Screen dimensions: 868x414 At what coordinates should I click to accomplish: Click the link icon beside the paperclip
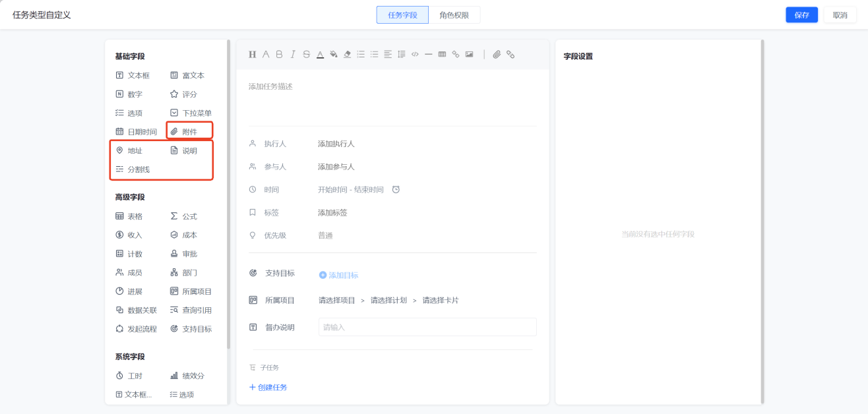tap(511, 55)
